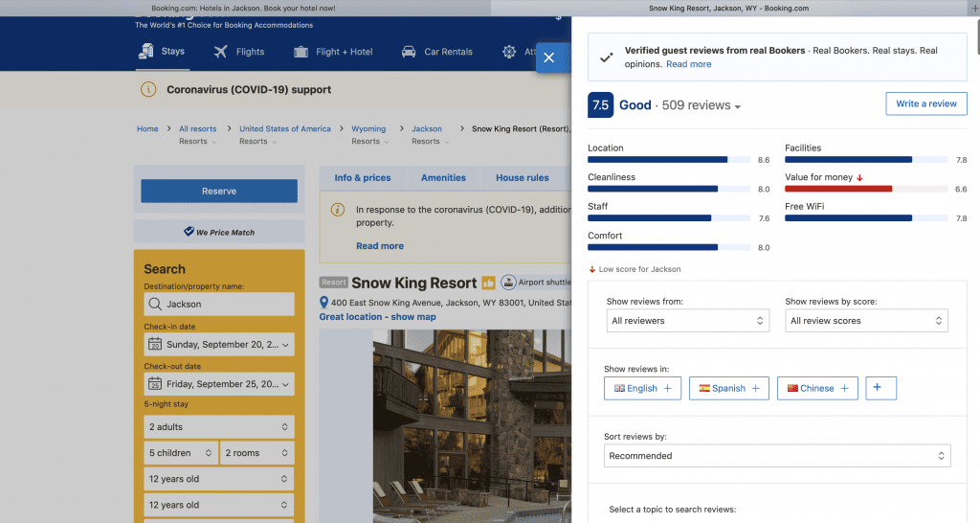Click the check-out calendar icon
This screenshot has height=523, width=980.
tap(155, 383)
